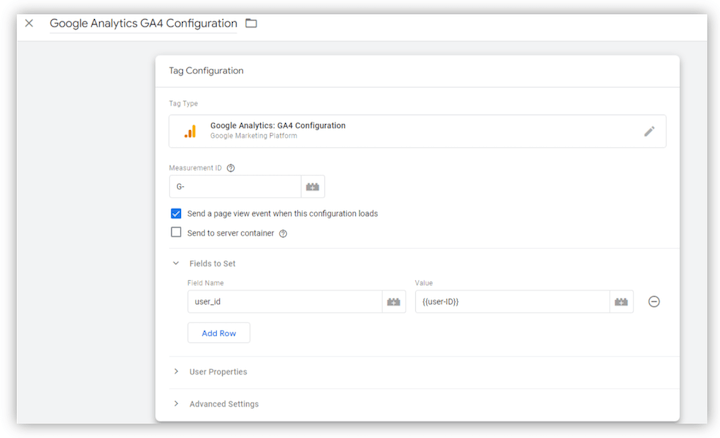Click the Measurement ID input field
The image size is (720, 438).
click(235, 186)
